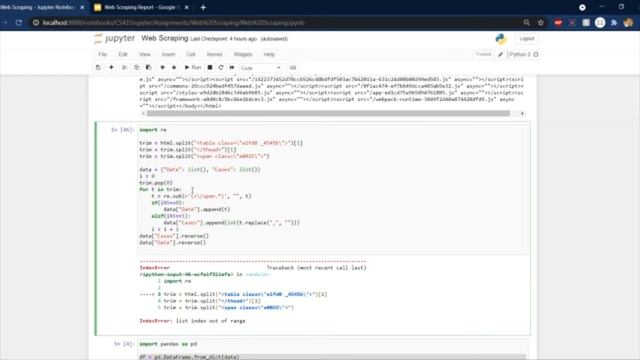Open the Edit menu
Image resolution: width=640 pixels, height=360 pixels.
point(122,54)
